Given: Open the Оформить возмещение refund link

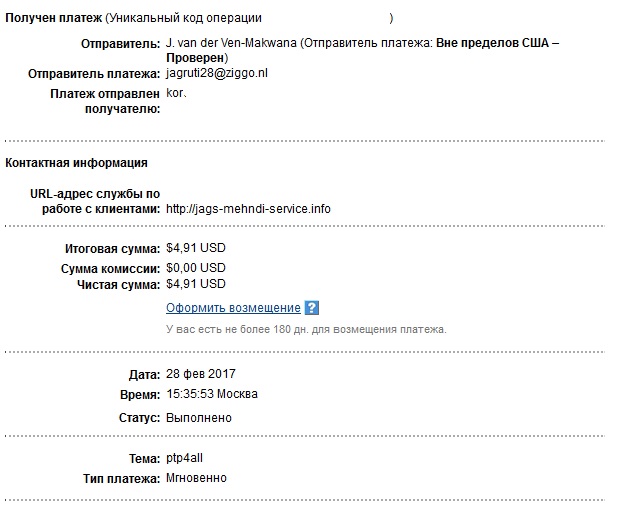Looking at the screenshot, I should coord(233,307).
